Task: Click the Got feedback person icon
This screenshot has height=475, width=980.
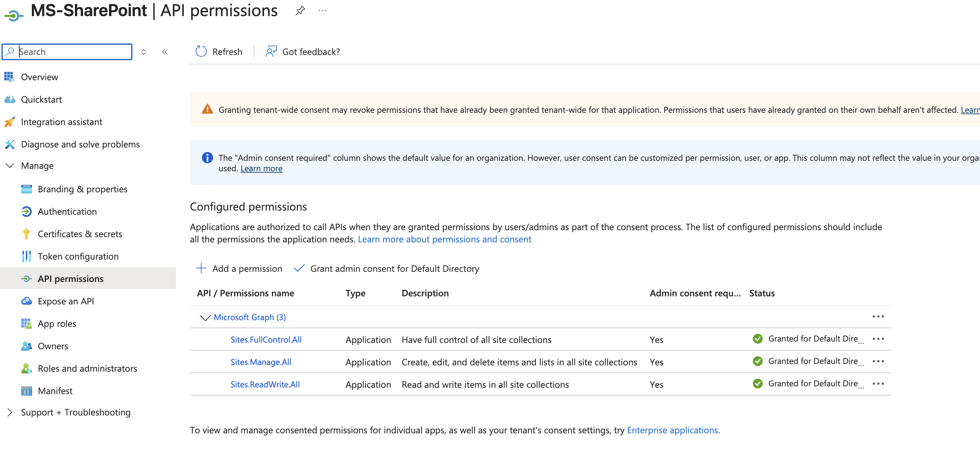Action: point(271,51)
